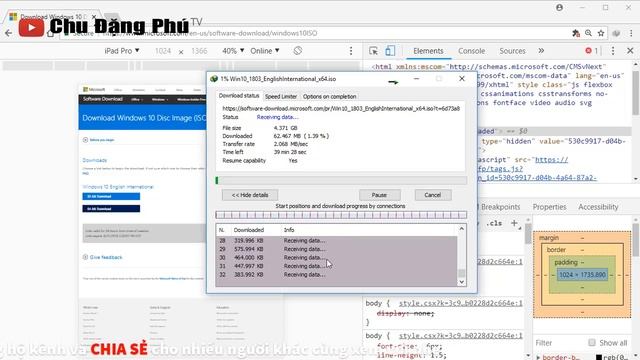Switch to the Console tab
This screenshot has width=640, height=360.
[471, 51]
